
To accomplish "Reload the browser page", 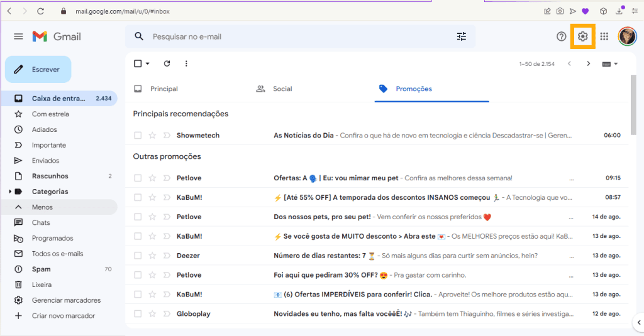I will tap(40, 11).
